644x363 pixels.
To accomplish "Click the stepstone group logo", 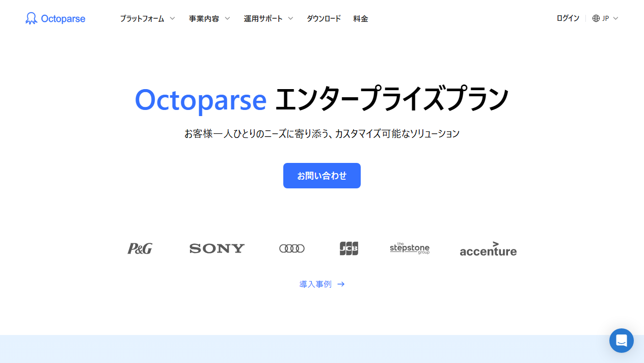I will (410, 248).
